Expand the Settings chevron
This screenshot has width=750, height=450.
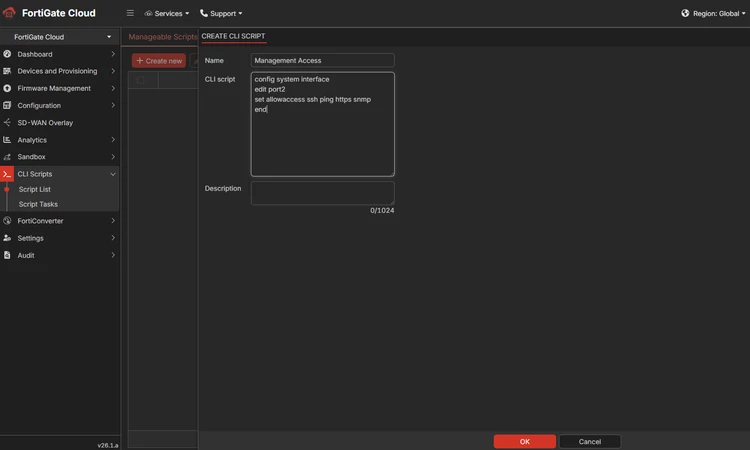(113, 238)
